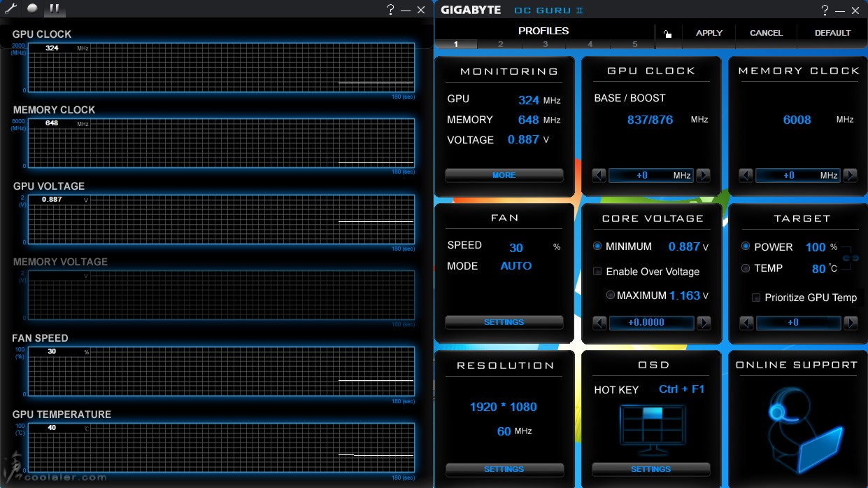Image resolution: width=868 pixels, height=488 pixels.
Task: Switch to profile 4 tab
Action: (590, 44)
